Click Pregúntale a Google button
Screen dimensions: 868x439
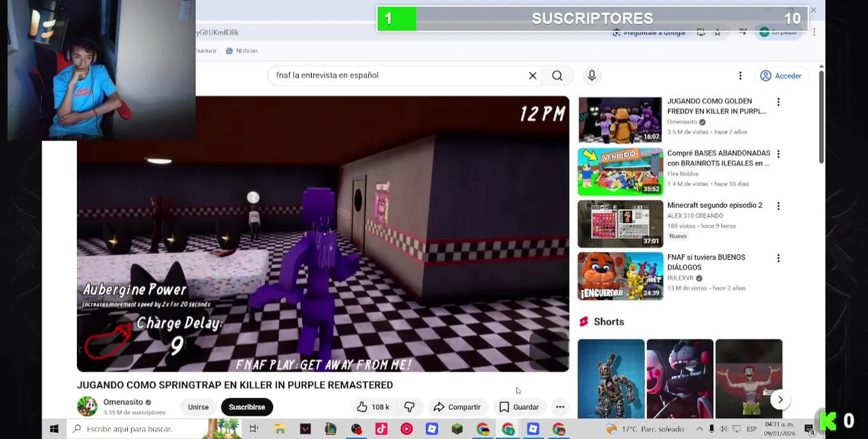point(649,32)
